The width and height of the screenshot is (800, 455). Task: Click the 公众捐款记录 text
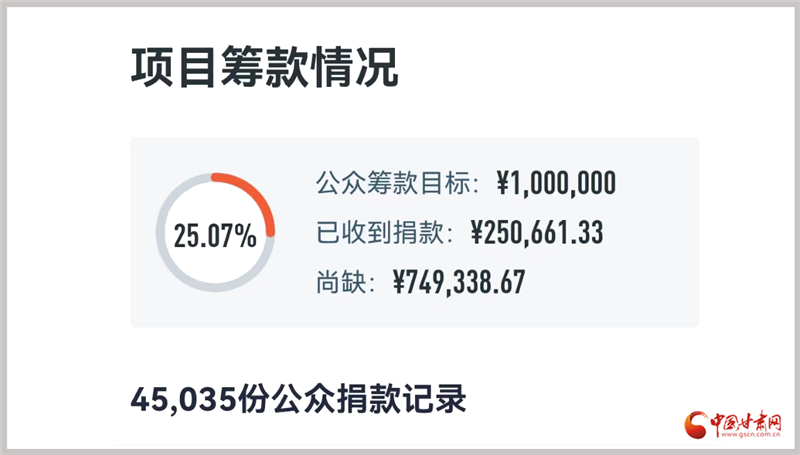click(368, 399)
